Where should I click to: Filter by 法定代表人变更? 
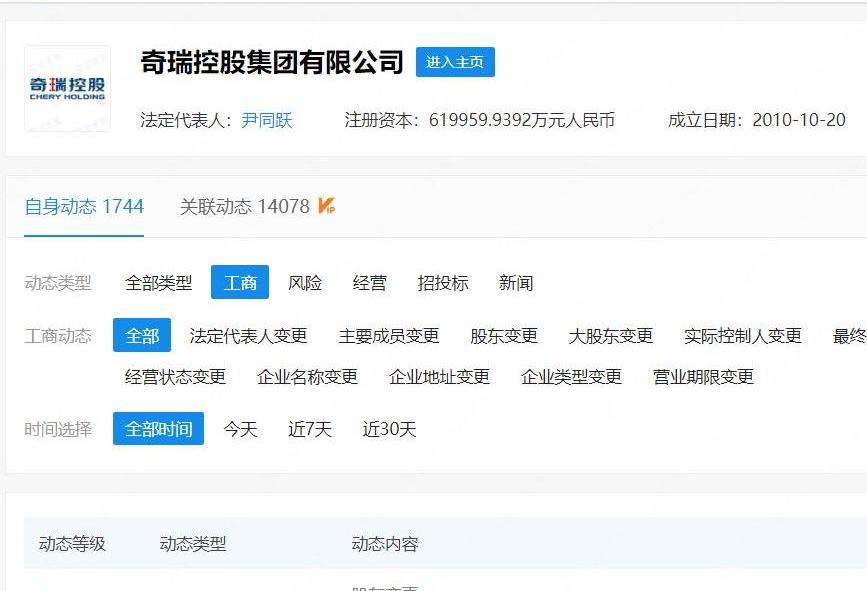[x=248, y=336]
